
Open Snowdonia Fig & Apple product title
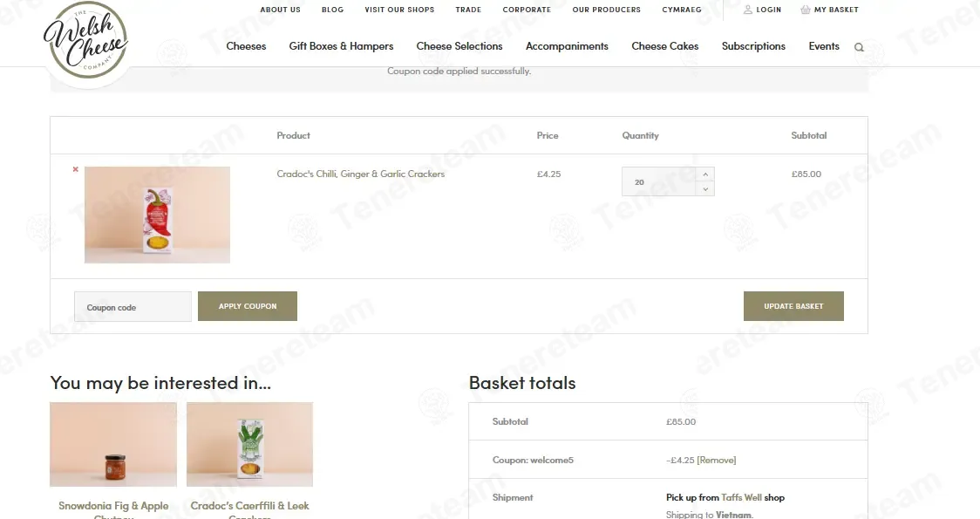pyautogui.click(x=113, y=509)
